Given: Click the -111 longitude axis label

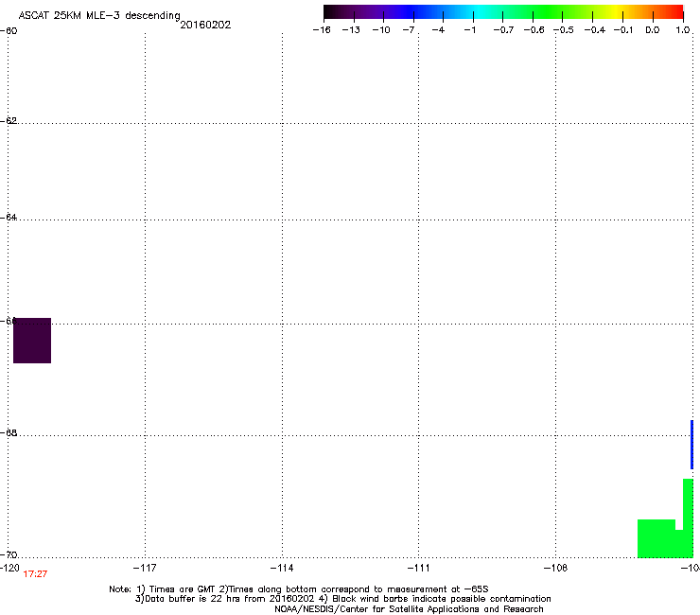Looking at the screenshot, I should coord(419,568).
